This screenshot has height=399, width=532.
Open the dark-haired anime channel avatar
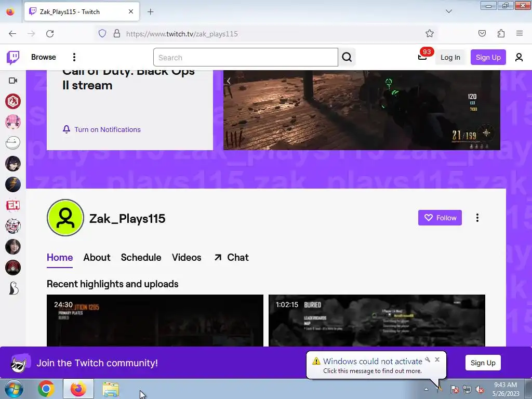point(13,164)
